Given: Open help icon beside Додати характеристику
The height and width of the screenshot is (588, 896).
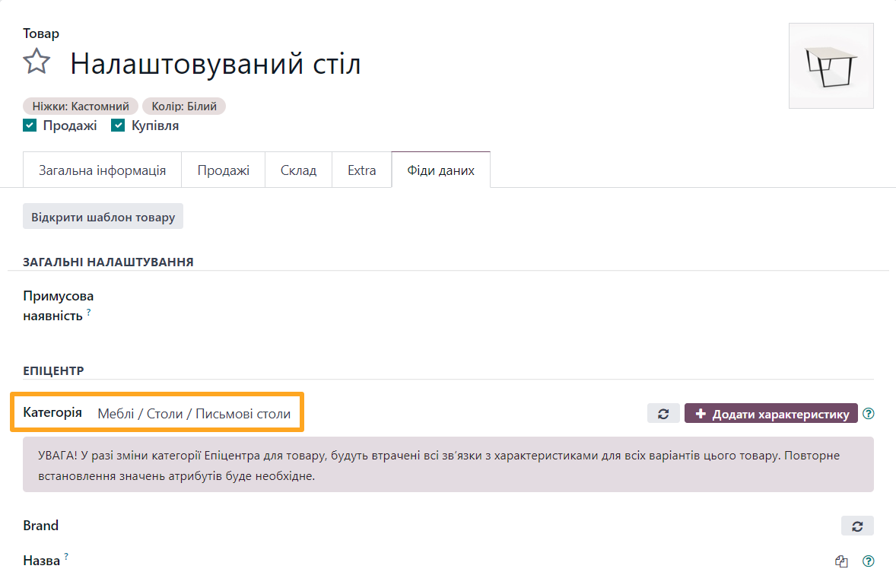Looking at the screenshot, I should pos(868,414).
